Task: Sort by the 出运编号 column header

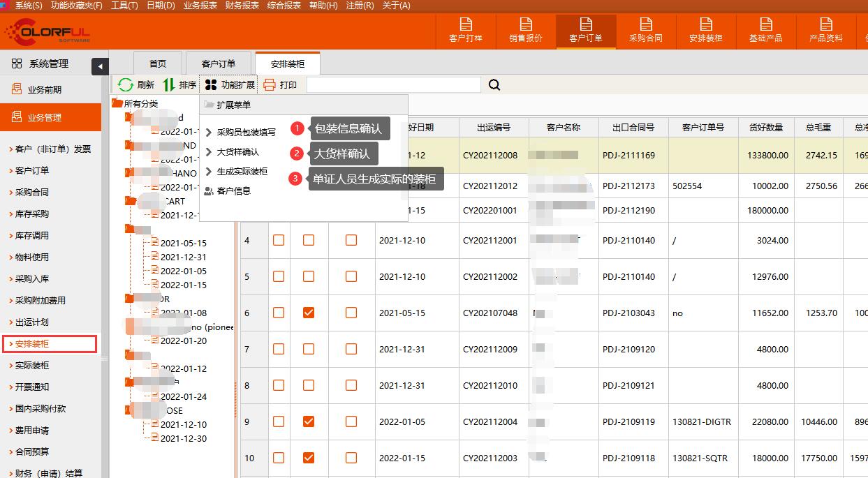Action: tap(494, 128)
